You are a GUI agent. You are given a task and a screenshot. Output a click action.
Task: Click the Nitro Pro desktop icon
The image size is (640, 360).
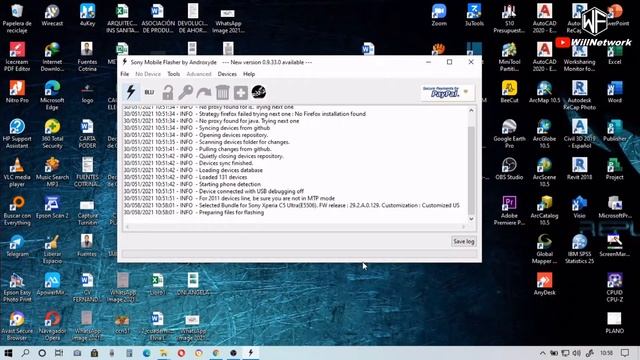(17, 92)
